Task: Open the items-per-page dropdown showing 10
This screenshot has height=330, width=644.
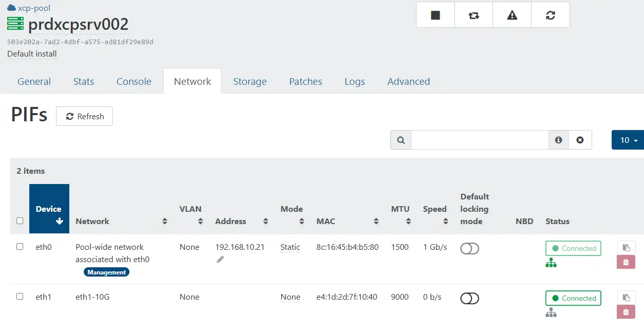Action: [x=627, y=139]
